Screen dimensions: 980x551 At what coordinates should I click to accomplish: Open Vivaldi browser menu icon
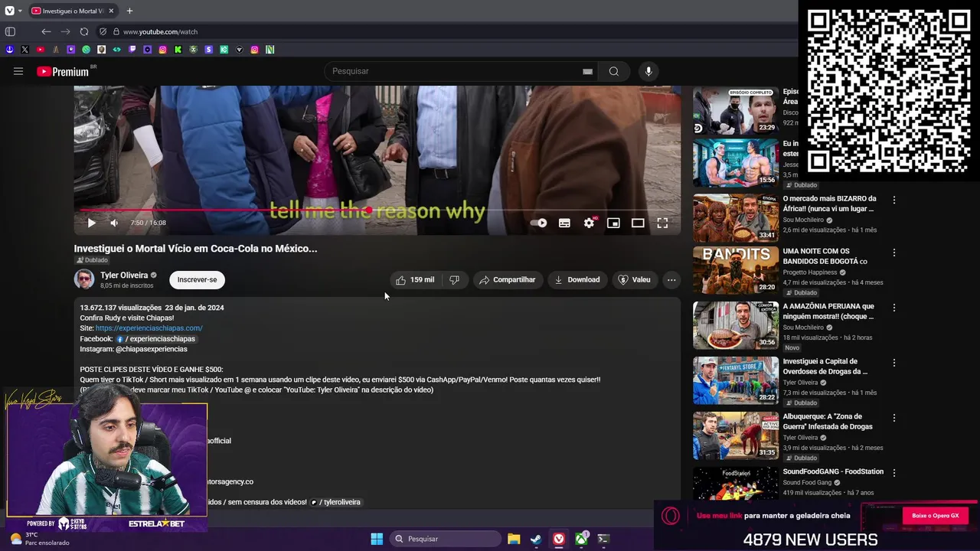tap(9, 11)
